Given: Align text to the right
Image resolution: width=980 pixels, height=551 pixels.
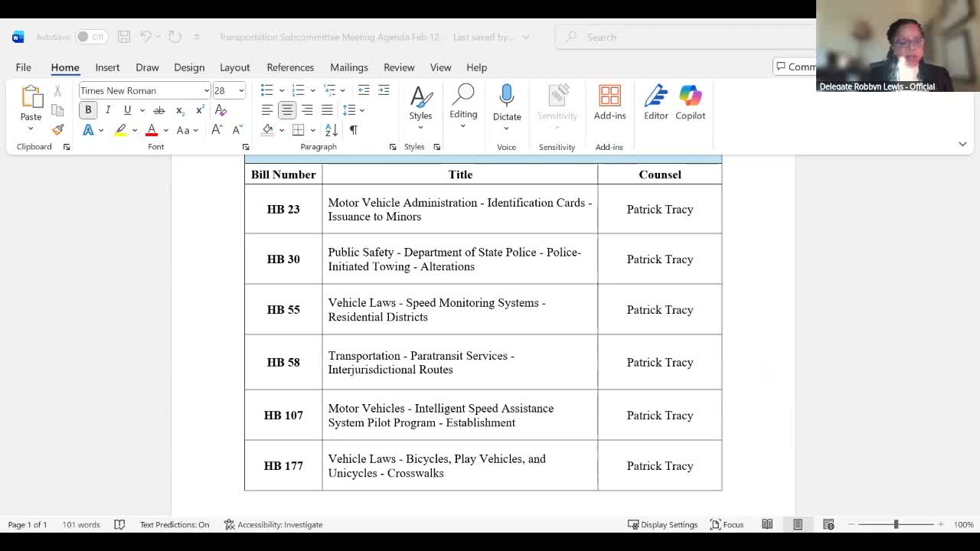Looking at the screenshot, I should click(x=307, y=110).
